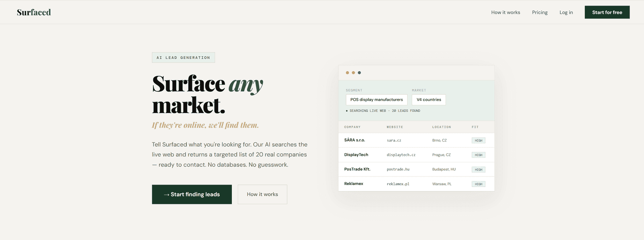Click the HIGH badge for DisplayTech
Viewport: 644px width, 240px height.
[x=479, y=155]
